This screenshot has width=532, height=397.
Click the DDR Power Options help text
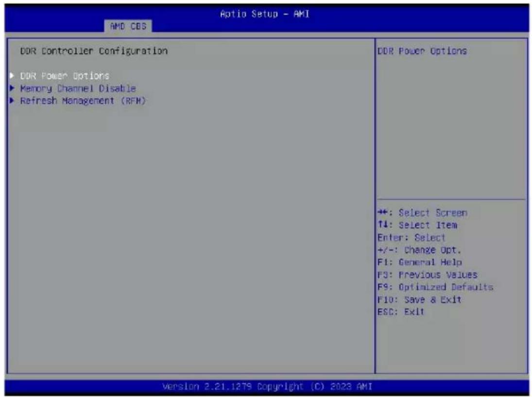pos(422,51)
